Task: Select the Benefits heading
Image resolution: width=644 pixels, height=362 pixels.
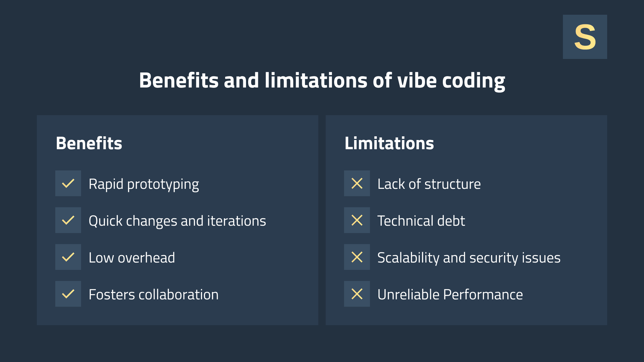Action: (89, 143)
